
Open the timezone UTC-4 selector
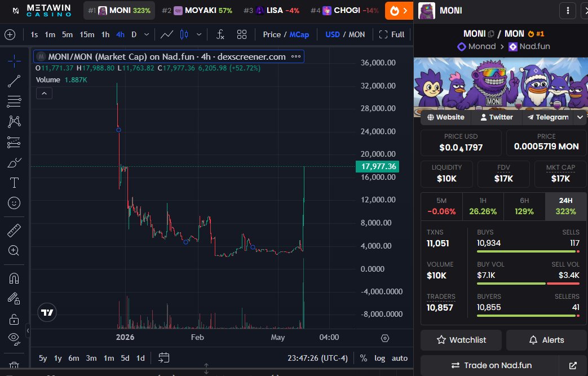pos(317,358)
